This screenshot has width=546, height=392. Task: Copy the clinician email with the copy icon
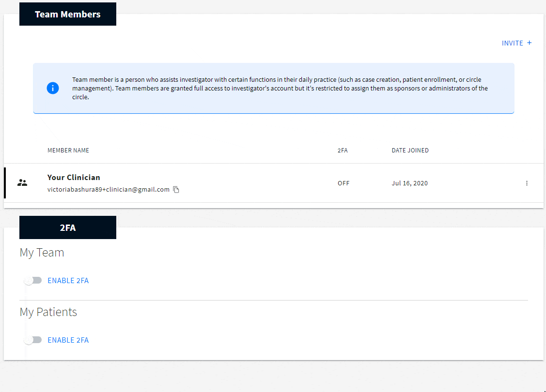(176, 190)
